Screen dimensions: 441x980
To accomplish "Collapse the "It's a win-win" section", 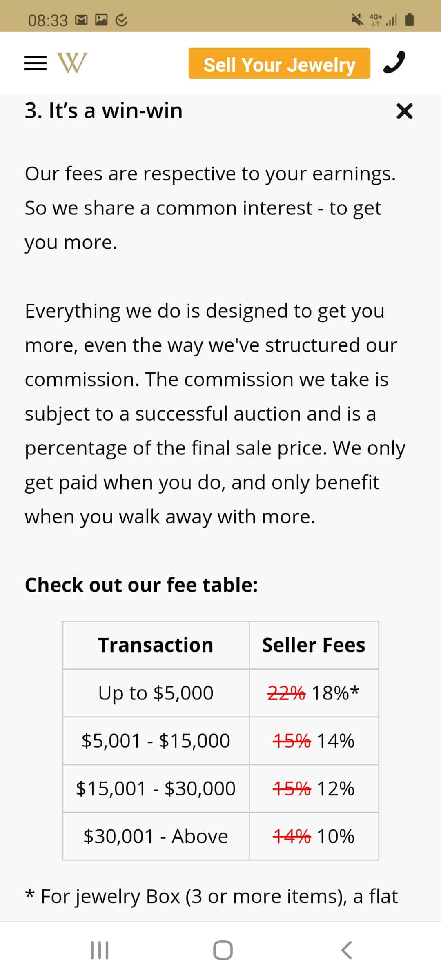I will 404,111.
